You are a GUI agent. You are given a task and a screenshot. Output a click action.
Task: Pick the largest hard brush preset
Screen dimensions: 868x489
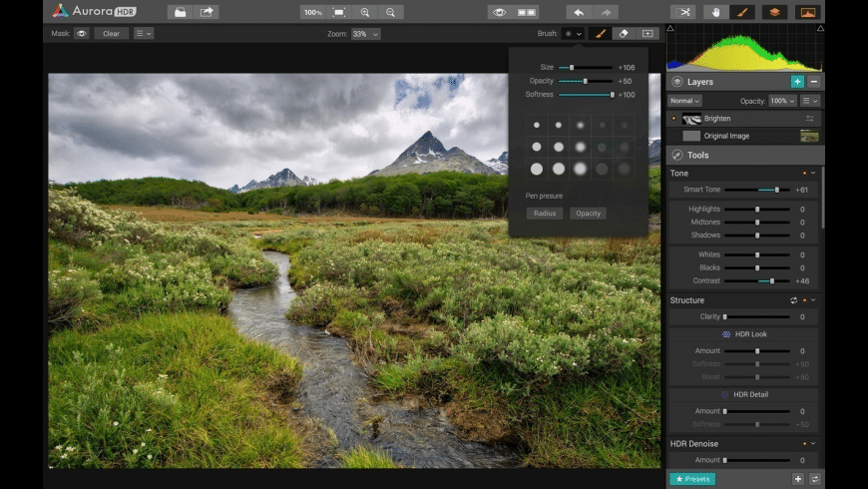click(x=537, y=169)
